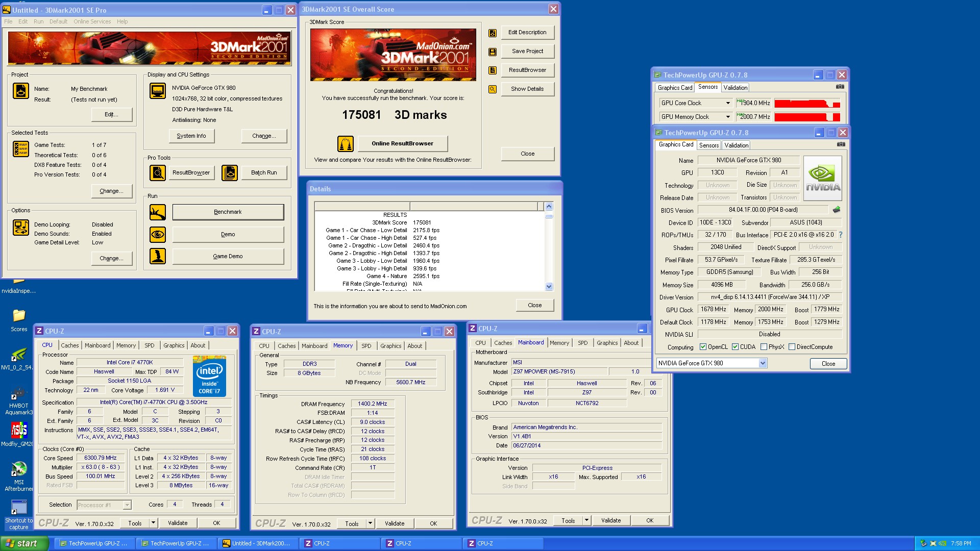Click the ResultBrowser icon in score window
Screen dimensions: 980x551
pyautogui.click(x=493, y=70)
